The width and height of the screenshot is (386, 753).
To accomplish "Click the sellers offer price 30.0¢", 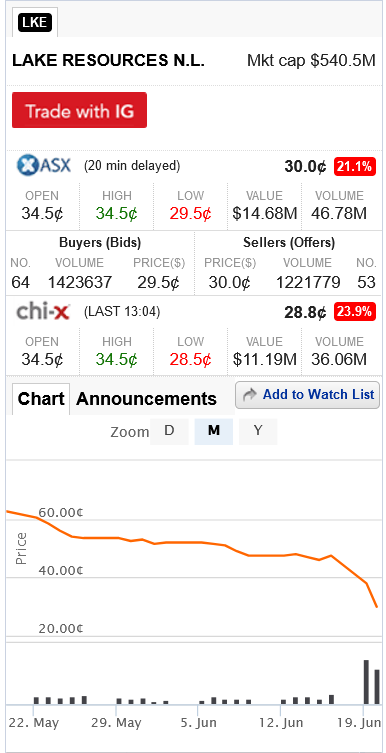I will pos(229,282).
